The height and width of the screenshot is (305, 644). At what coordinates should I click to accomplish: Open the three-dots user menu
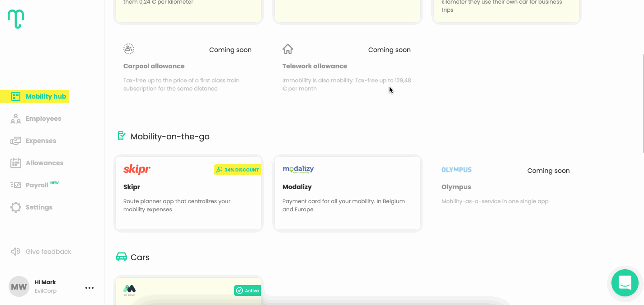point(89,288)
